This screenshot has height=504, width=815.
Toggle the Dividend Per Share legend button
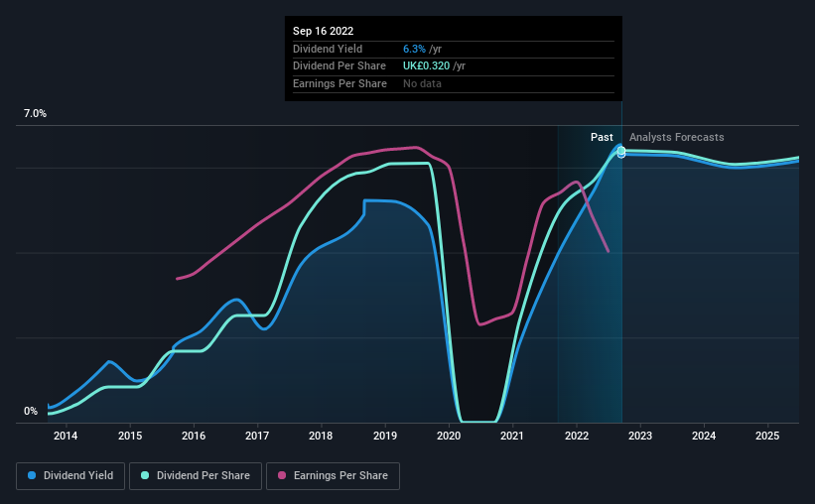[196, 476]
